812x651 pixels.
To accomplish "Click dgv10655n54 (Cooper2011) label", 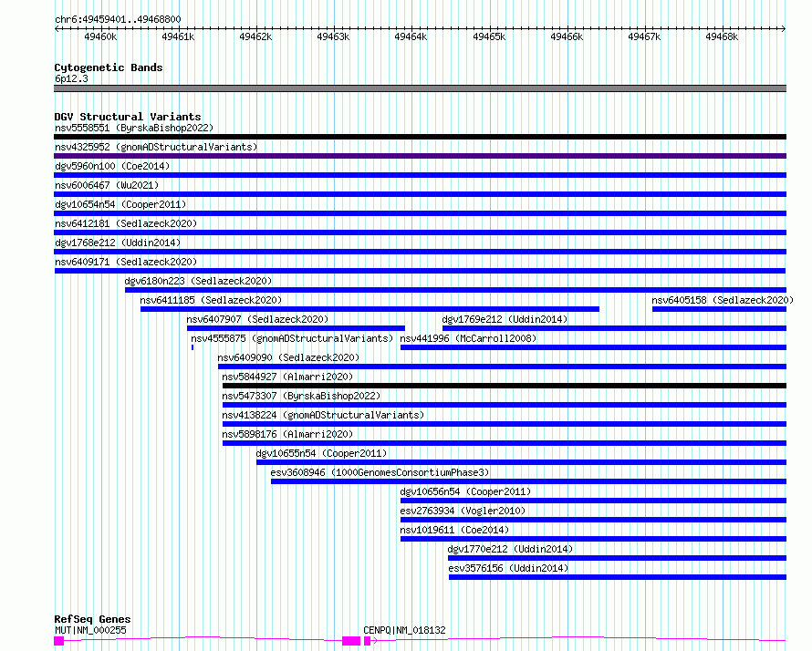I will 321,453.
